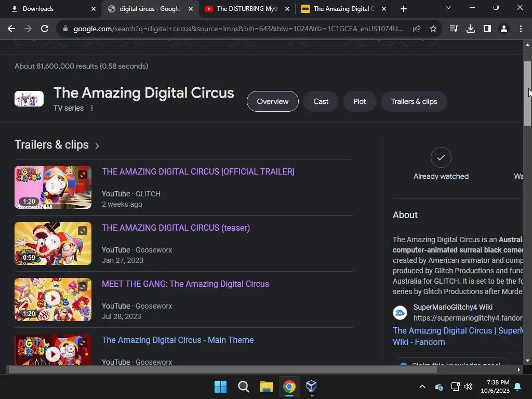This screenshot has width=532, height=399.
Task: Expand the Trailers & clips section arrow
Action: 97,146
